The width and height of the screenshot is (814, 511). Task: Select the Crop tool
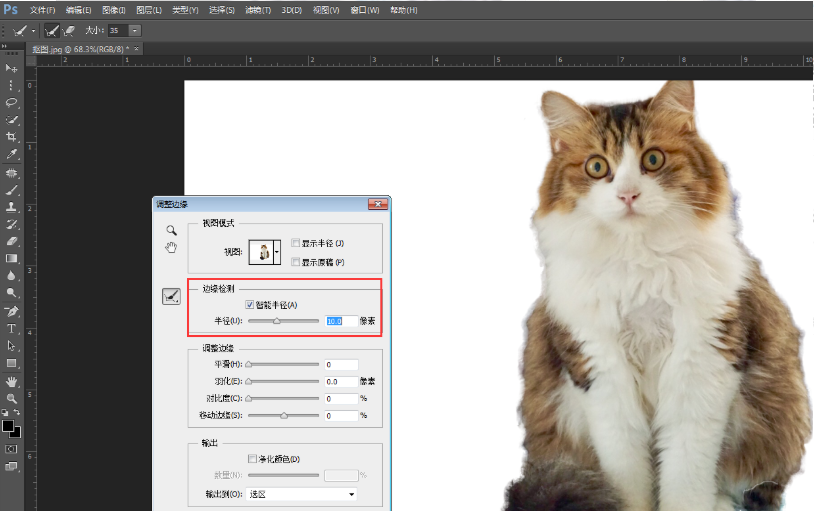point(12,137)
